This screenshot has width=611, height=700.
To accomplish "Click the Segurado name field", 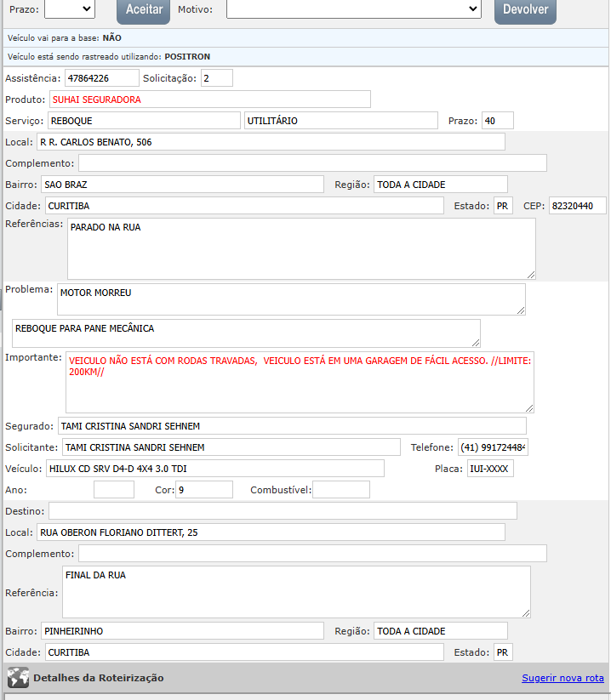I will click(292, 426).
